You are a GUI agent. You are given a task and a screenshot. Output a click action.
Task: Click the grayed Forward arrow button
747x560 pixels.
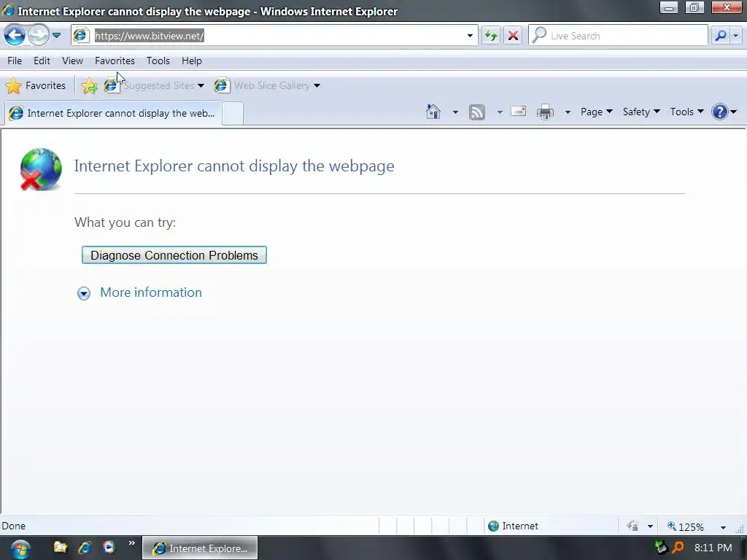pyautogui.click(x=38, y=35)
